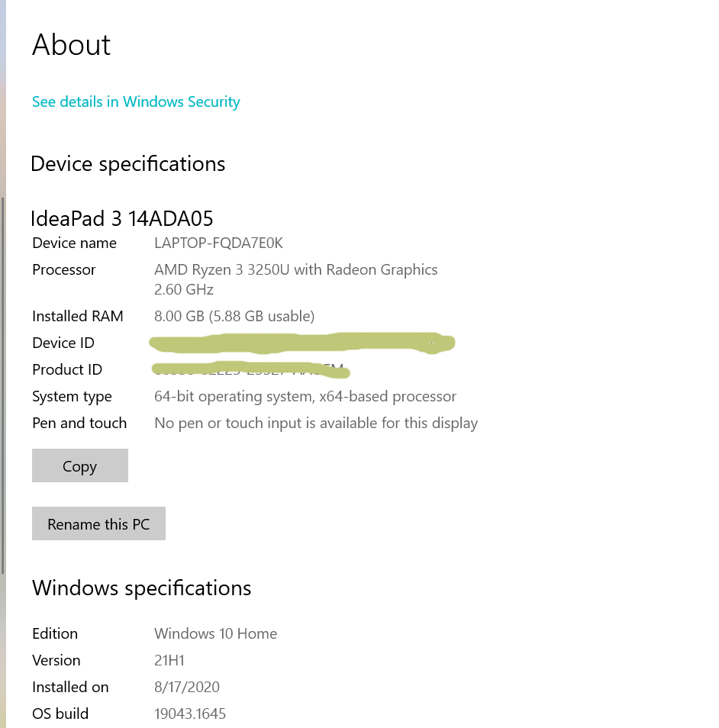
Task: Select the Product ID label
Action: pos(67,369)
